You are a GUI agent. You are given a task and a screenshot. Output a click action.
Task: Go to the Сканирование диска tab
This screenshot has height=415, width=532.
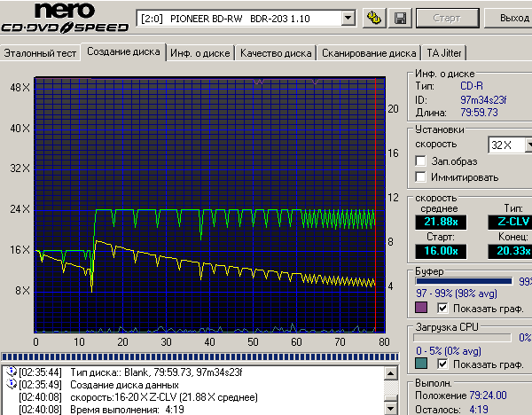(x=369, y=53)
